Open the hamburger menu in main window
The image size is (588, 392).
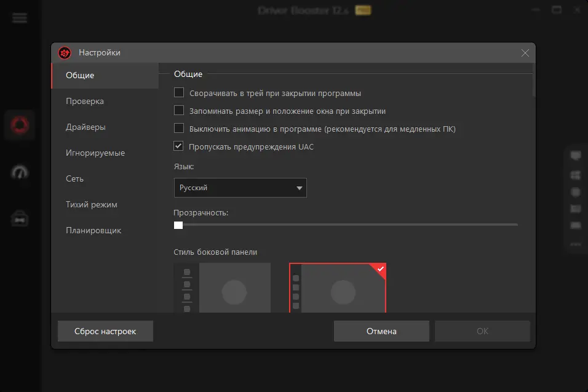point(20,18)
